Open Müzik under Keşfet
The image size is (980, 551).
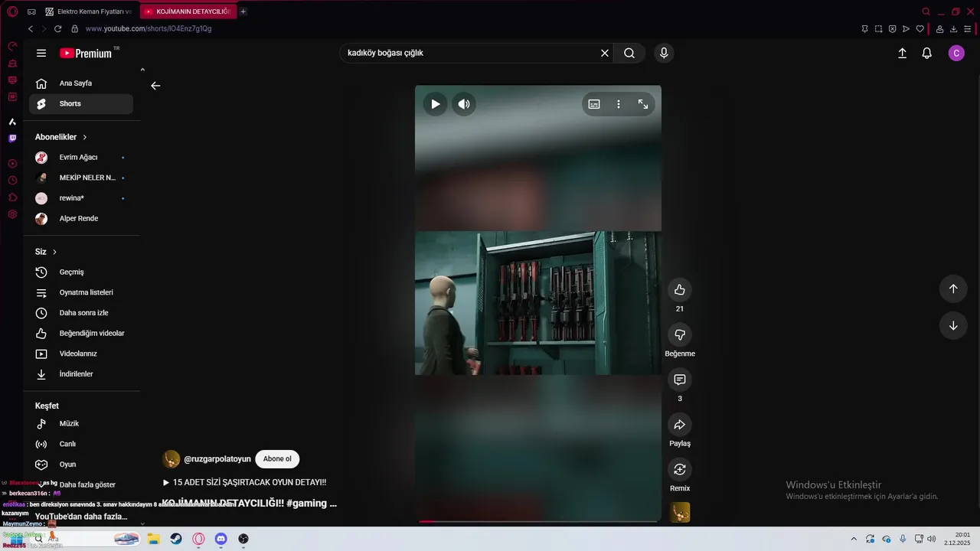[x=81, y=424]
